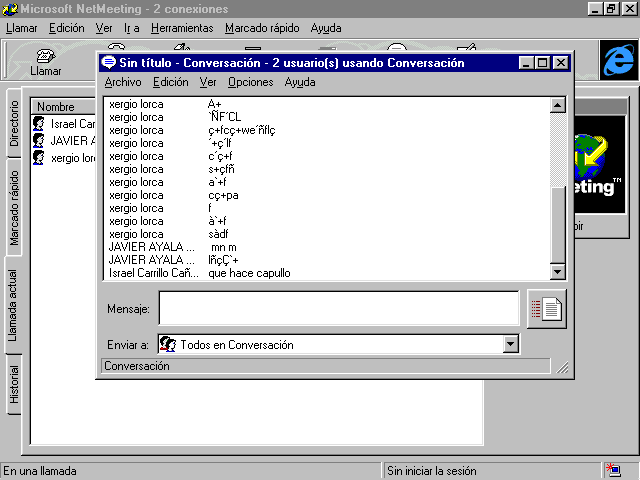Restore the Microsoft NetMeeting window

611,9
